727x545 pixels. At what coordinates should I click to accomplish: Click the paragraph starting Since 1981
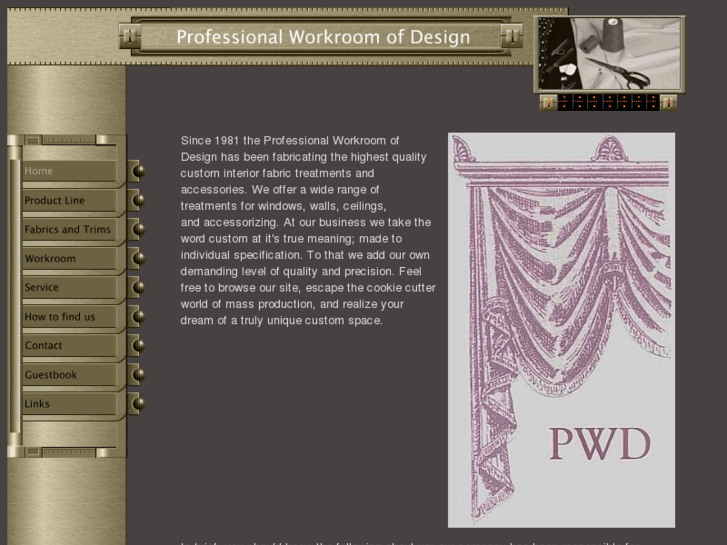point(308,231)
